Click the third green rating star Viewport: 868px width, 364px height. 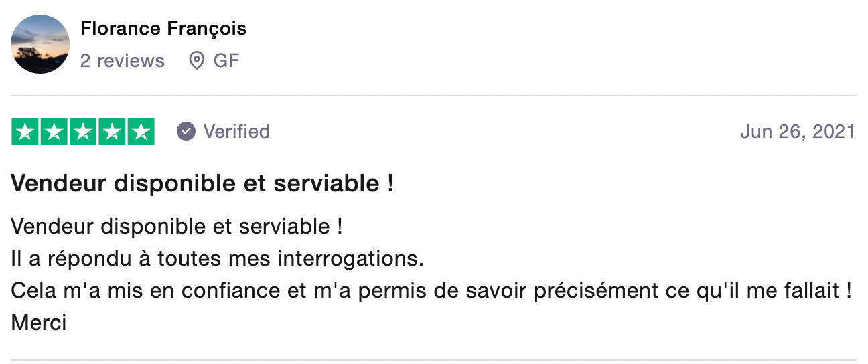point(83,131)
